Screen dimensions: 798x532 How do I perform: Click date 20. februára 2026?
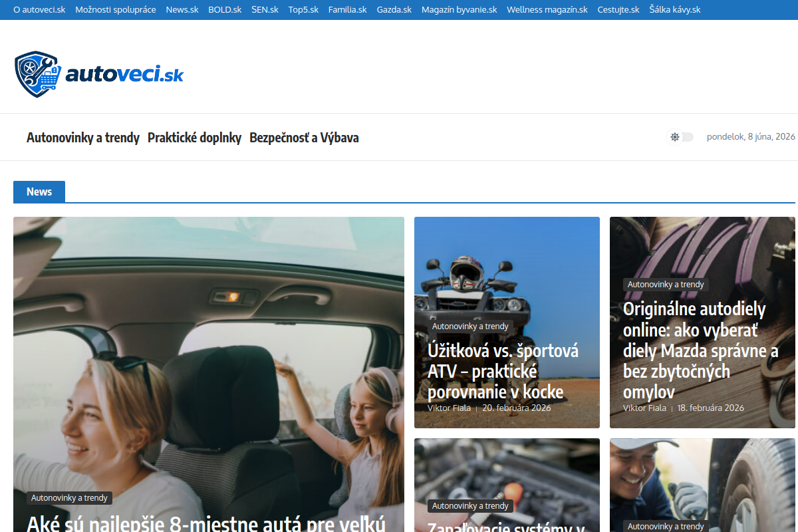point(517,408)
